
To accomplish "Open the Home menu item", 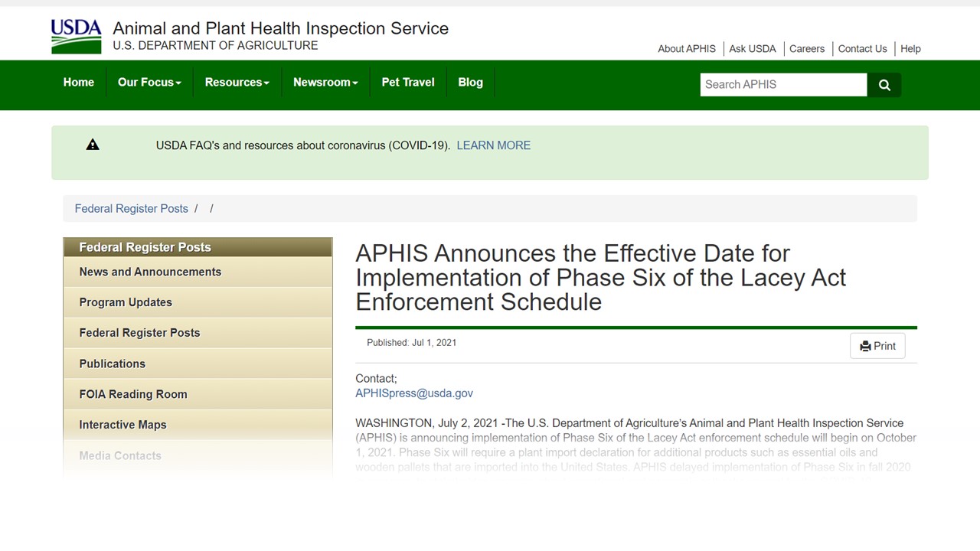I will (79, 83).
